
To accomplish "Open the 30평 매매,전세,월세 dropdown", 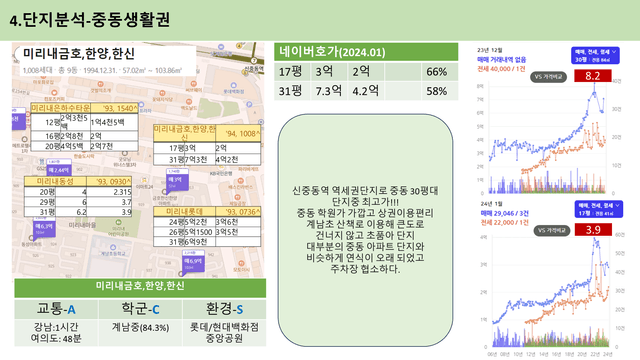I will click(595, 56).
